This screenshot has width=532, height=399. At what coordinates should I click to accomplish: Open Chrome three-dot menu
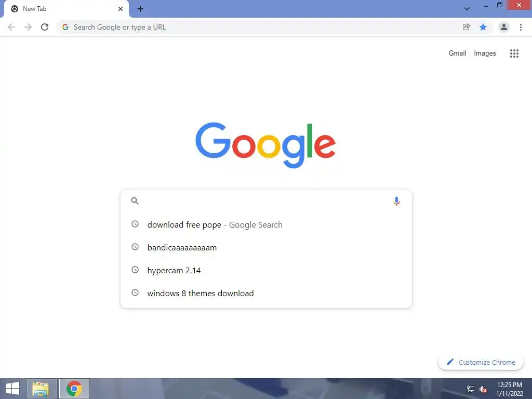click(521, 27)
